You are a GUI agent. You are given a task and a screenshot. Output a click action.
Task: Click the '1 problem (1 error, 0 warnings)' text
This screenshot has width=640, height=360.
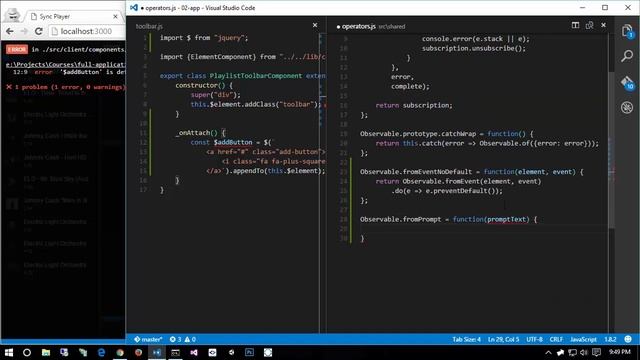(69, 87)
